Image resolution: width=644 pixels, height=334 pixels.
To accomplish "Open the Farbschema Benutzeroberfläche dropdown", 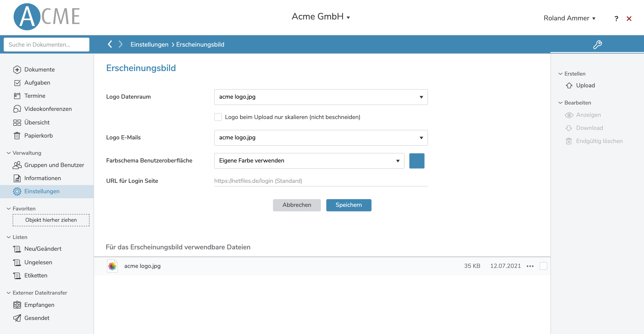I will click(309, 161).
